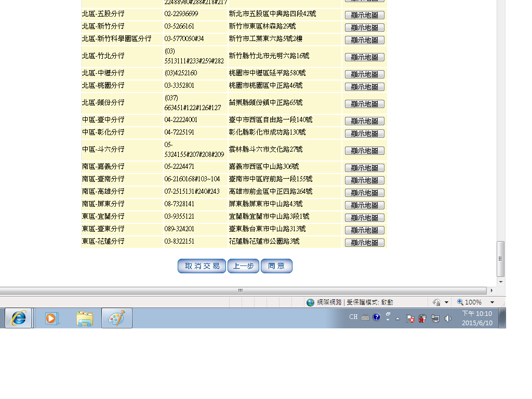Show map for 北區-頭份分行
This screenshot has height=399, width=532.
click(x=364, y=104)
